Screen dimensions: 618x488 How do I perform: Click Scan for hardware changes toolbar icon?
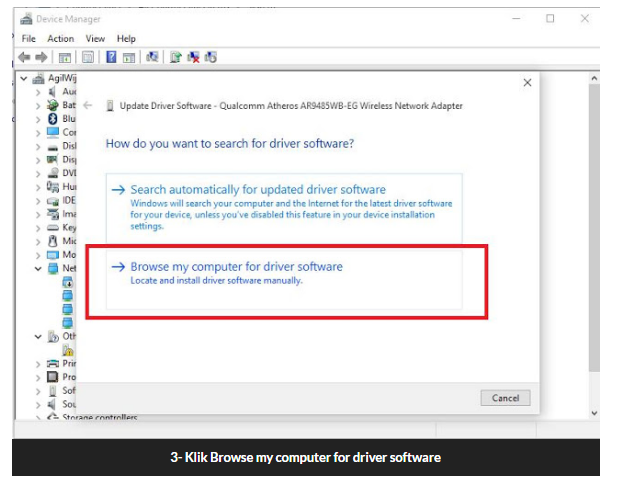click(x=152, y=57)
